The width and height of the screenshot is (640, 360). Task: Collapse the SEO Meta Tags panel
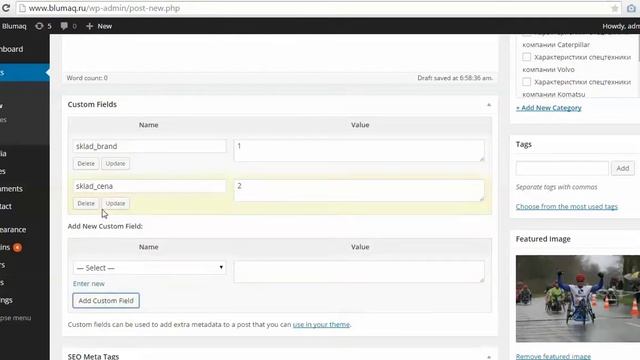489,357
